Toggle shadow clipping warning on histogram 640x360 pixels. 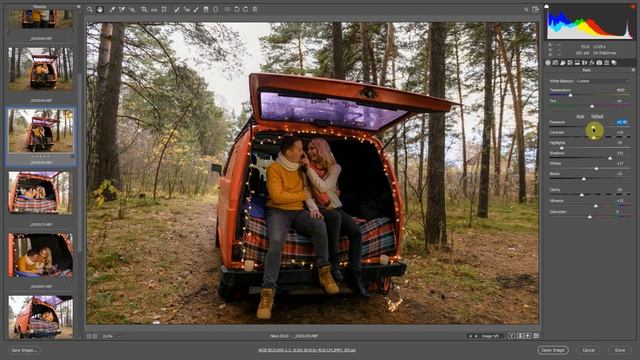[547, 7]
